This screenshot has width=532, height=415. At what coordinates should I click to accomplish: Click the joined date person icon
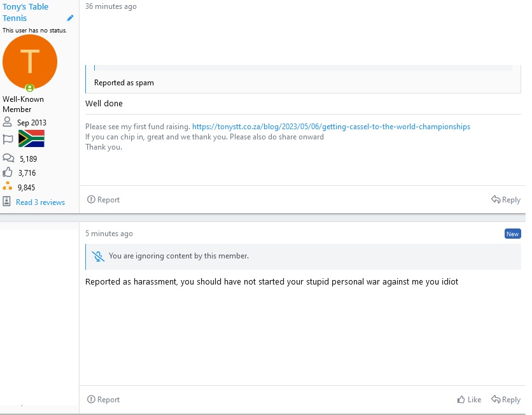point(7,122)
